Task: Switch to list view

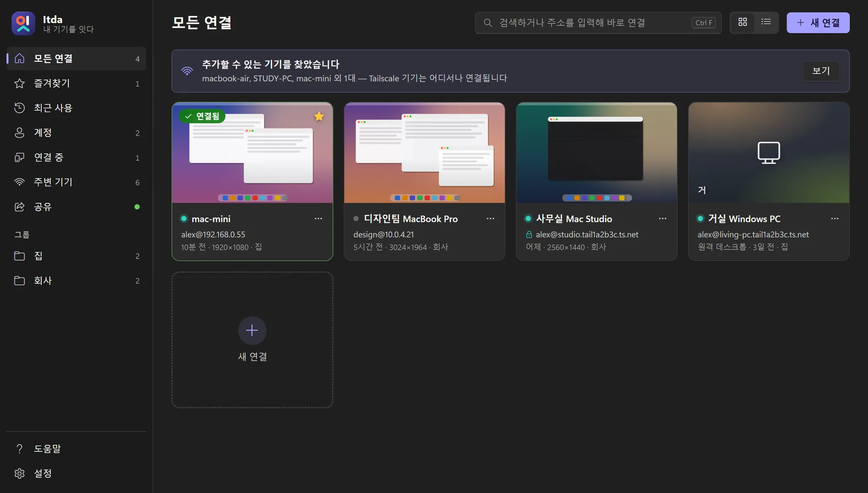Action: coord(766,22)
